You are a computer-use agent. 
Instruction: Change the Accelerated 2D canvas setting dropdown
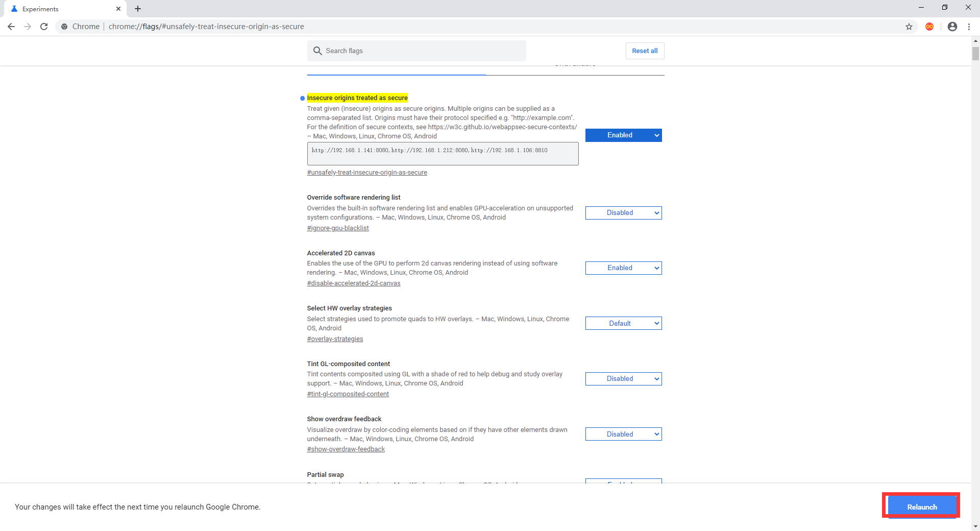click(x=623, y=268)
